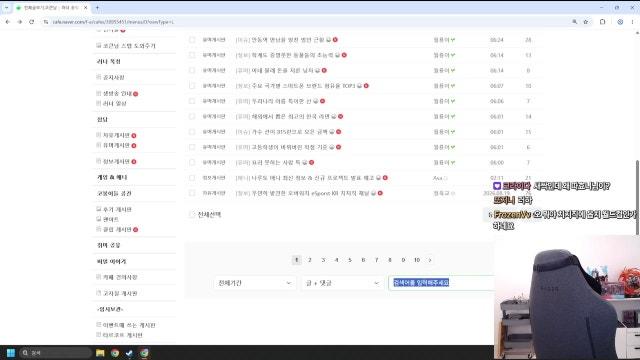Open the Chrome three-dot menu
This screenshot has width=640, height=360.
coord(632,22)
